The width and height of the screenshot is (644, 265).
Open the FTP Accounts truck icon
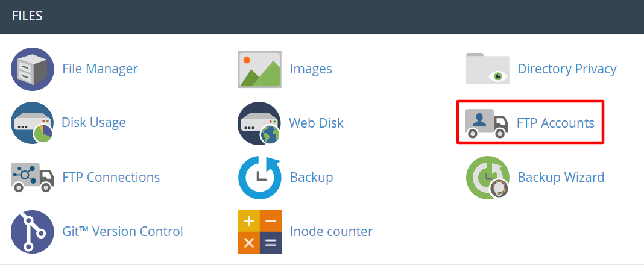(x=487, y=123)
